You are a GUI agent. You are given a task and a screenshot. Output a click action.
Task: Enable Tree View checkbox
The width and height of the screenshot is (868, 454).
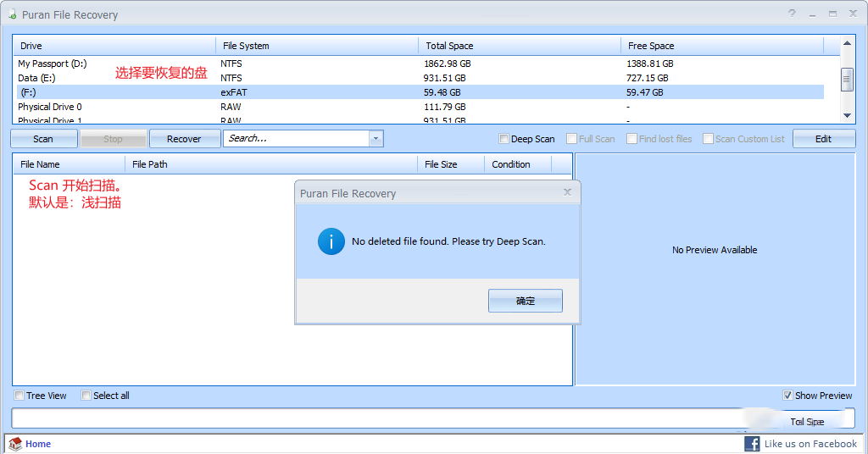19,396
